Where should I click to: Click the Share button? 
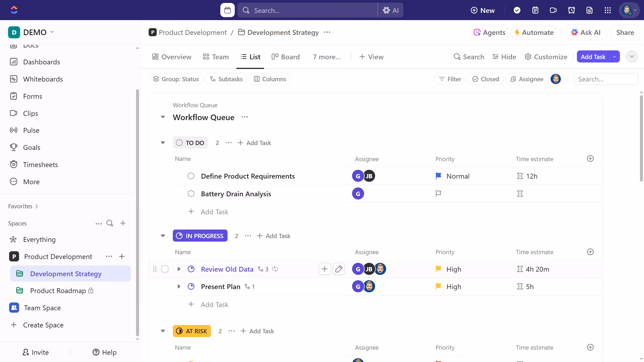[x=625, y=32]
